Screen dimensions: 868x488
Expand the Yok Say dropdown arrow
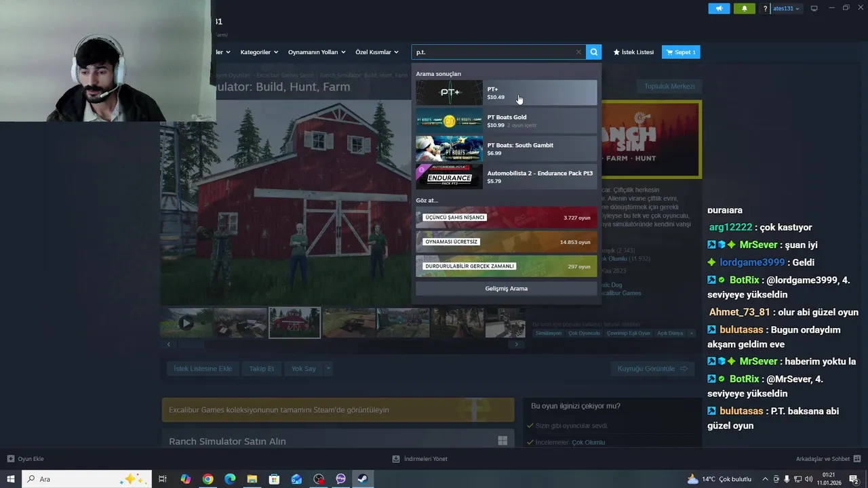(328, 369)
